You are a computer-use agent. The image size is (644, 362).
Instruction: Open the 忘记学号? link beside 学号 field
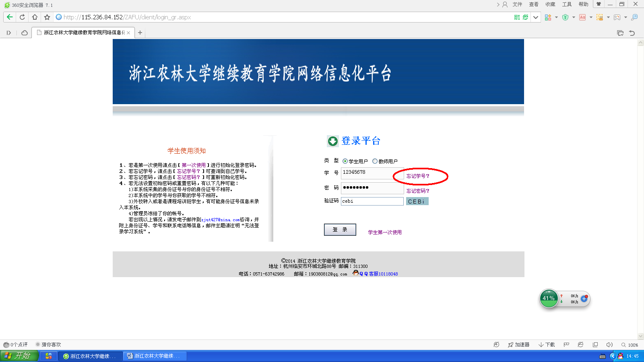[x=418, y=176]
